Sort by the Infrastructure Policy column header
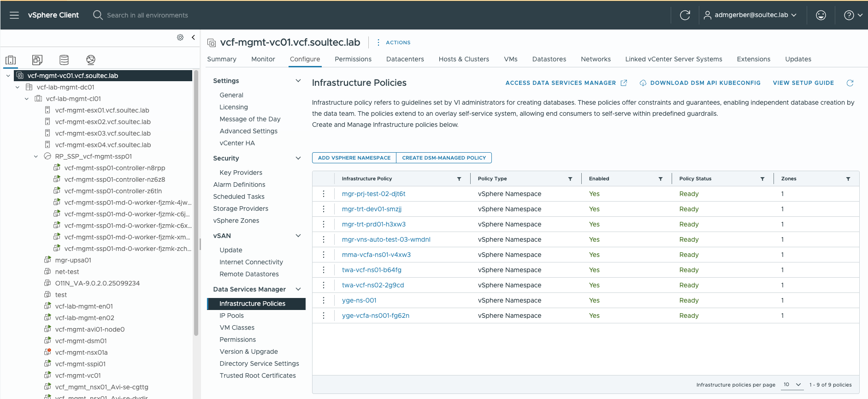The image size is (868, 399). [367, 179]
